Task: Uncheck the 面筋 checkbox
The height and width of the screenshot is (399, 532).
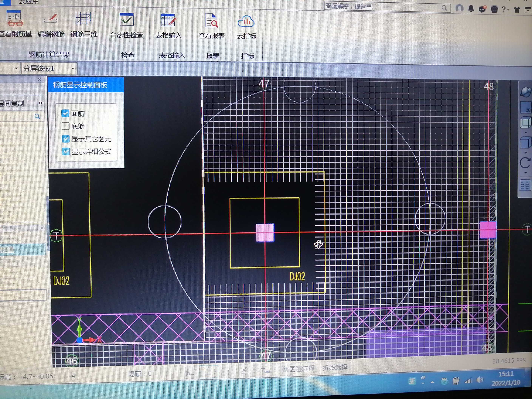Action: coord(65,113)
